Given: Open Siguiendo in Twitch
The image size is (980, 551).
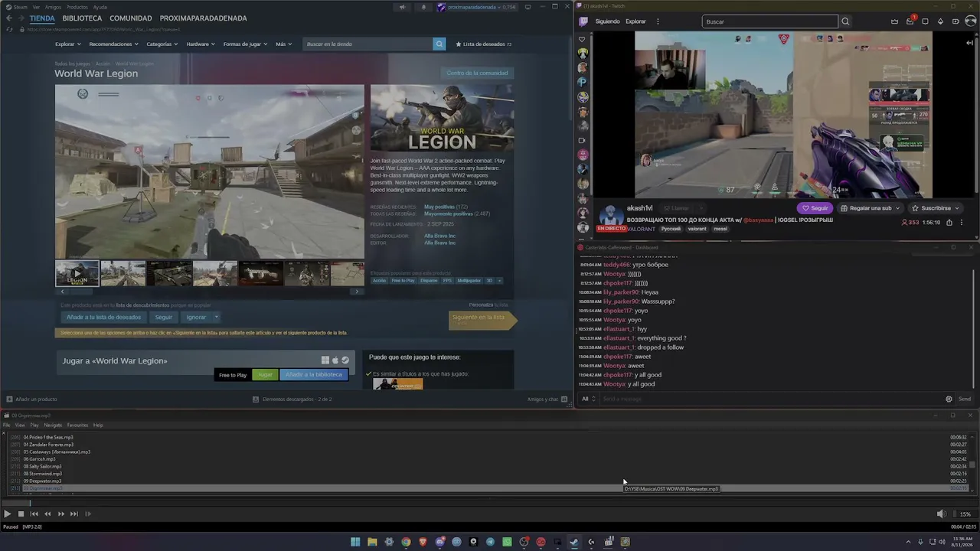Looking at the screenshot, I should pyautogui.click(x=607, y=21).
